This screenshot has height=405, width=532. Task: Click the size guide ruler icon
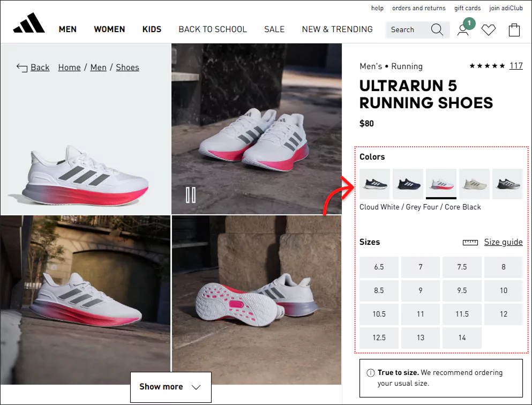[470, 242]
